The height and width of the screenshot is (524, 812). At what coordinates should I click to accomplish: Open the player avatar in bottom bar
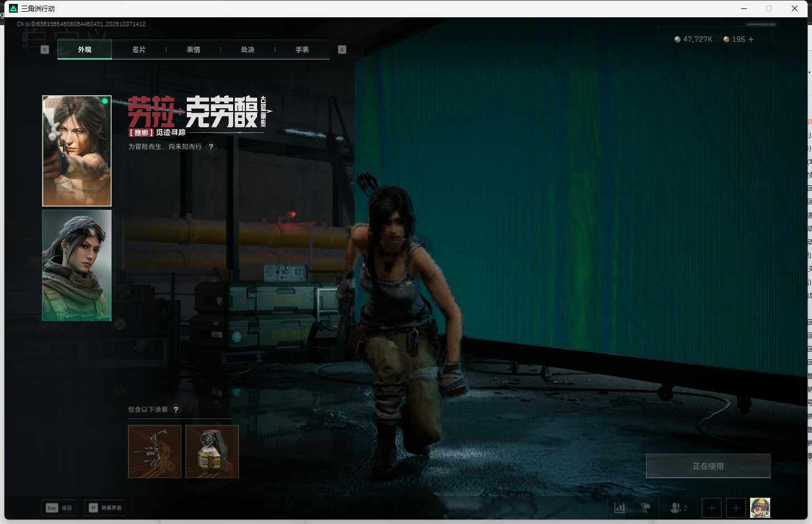click(760, 508)
